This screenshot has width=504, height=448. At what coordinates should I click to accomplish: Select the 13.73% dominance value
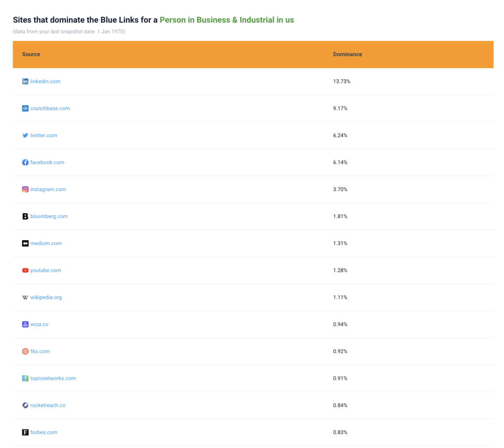[x=341, y=81]
